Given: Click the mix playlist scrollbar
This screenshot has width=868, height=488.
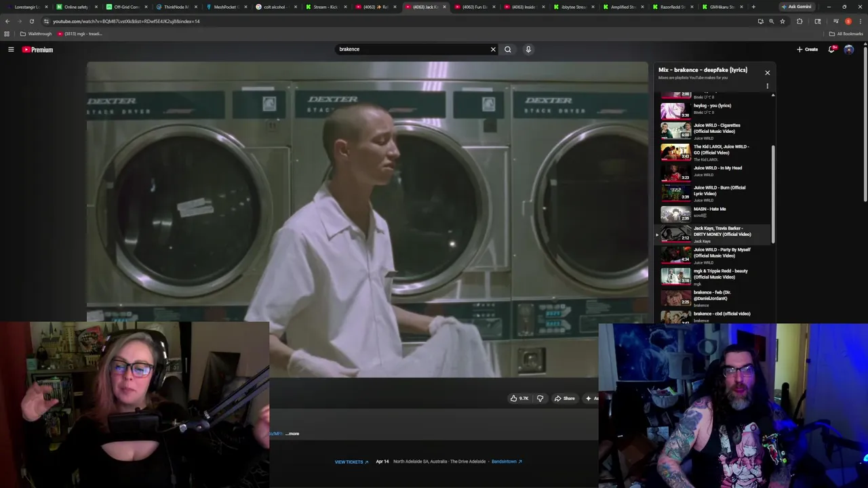Looking at the screenshot, I should coord(773,193).
